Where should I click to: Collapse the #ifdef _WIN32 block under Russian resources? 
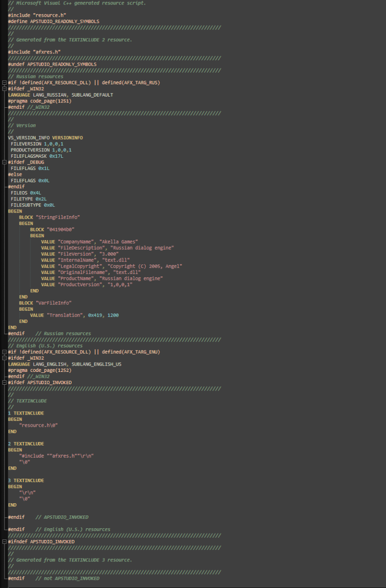tap(4, 89)
